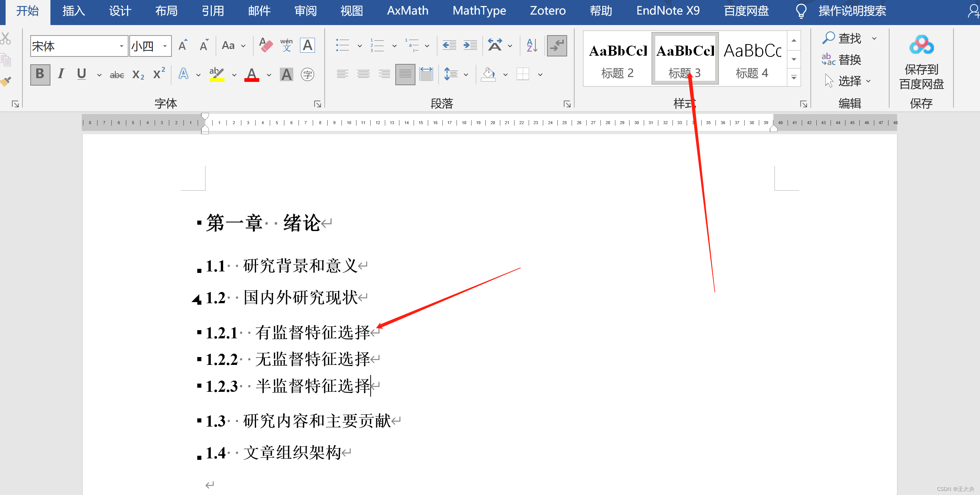
Task: Open the Styles pane launcher
Action: click(x=804, y=104)
